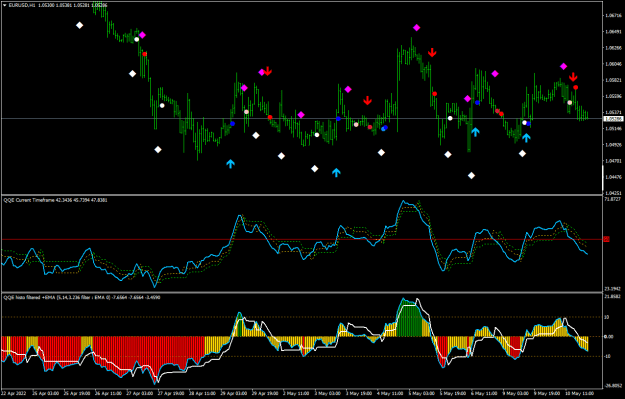Click the 6 May 11:00 time label

tap(485, 393)
